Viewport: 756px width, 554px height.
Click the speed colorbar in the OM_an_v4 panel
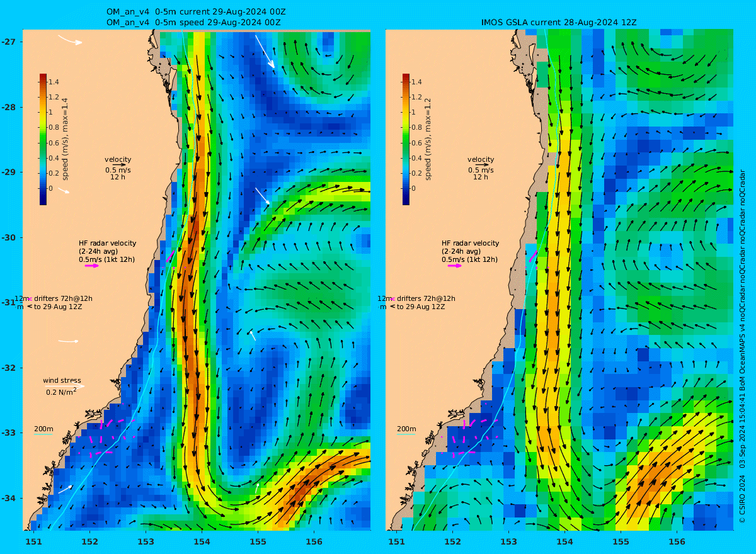tap(43, 139)
